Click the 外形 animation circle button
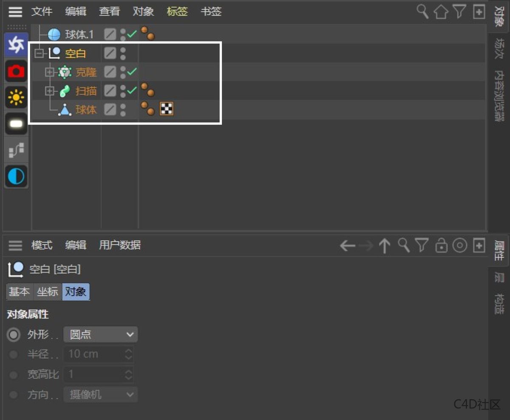Screen dimensions: 510x420 (x=14, y=335)
